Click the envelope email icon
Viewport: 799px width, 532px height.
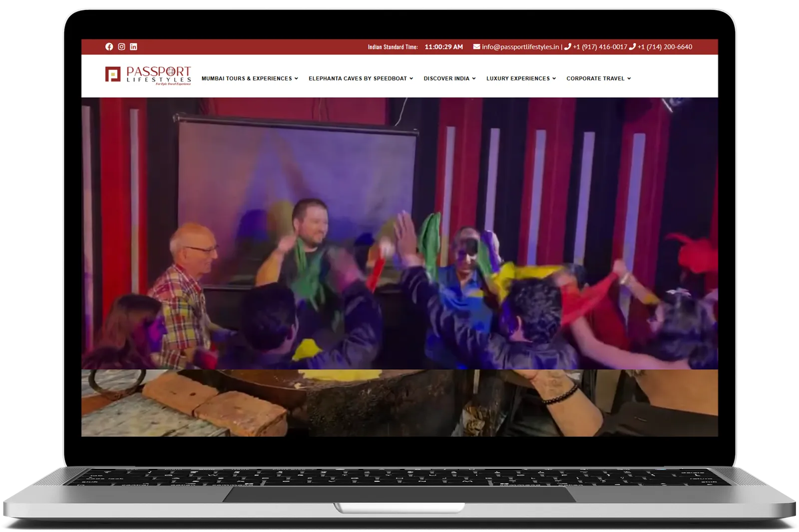(477, 46)
